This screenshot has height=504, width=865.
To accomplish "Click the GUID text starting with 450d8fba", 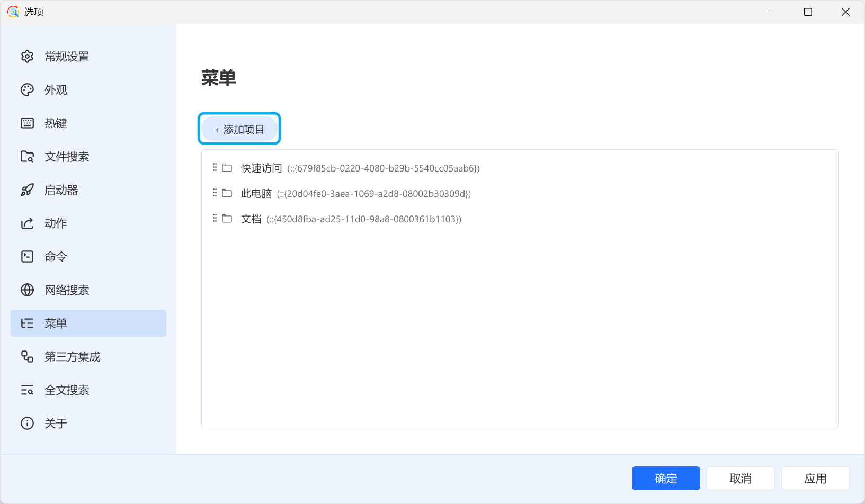I will (x=364, y=219).
